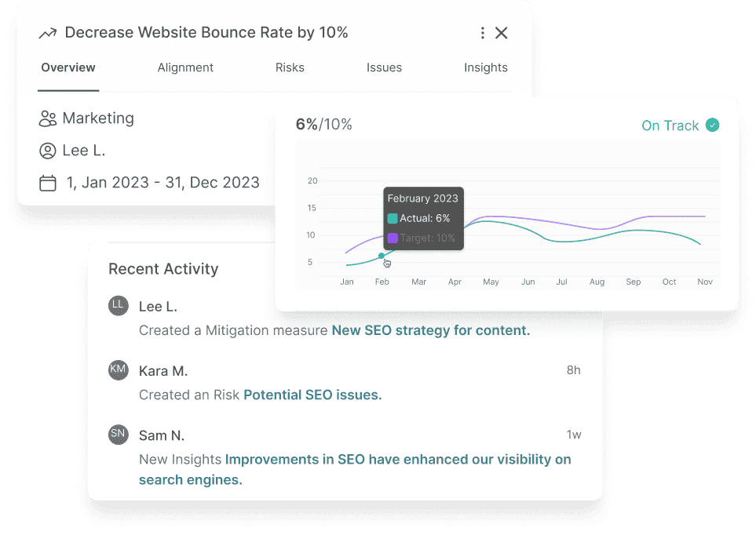Image resolution: width=756 pixels, height=535 pixels.
Task: Click the 20 value on chart y-axis
Action: click(312, 180)
